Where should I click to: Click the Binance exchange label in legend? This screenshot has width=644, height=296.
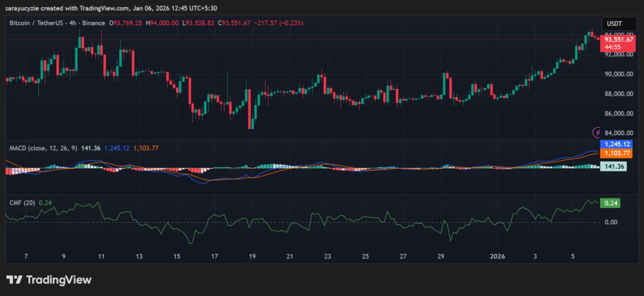point(96,23)
